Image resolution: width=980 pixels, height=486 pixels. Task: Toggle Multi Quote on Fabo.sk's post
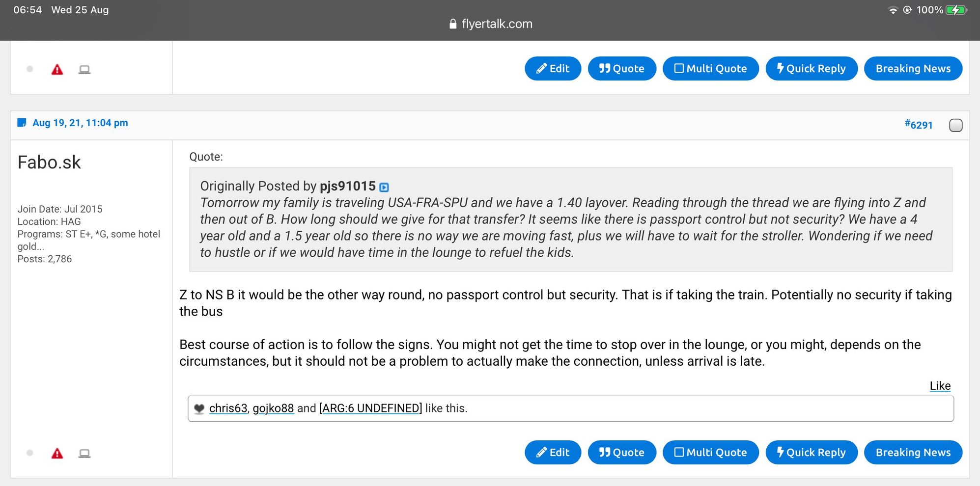(710, 452)
